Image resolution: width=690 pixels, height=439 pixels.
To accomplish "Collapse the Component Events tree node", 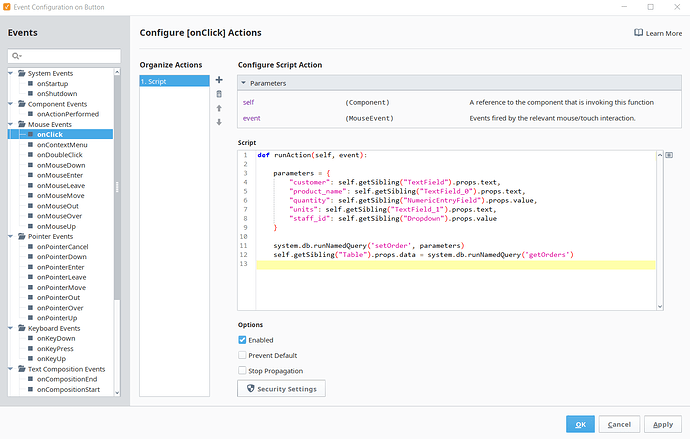I will pyautogui.click(x=11, y=104).
